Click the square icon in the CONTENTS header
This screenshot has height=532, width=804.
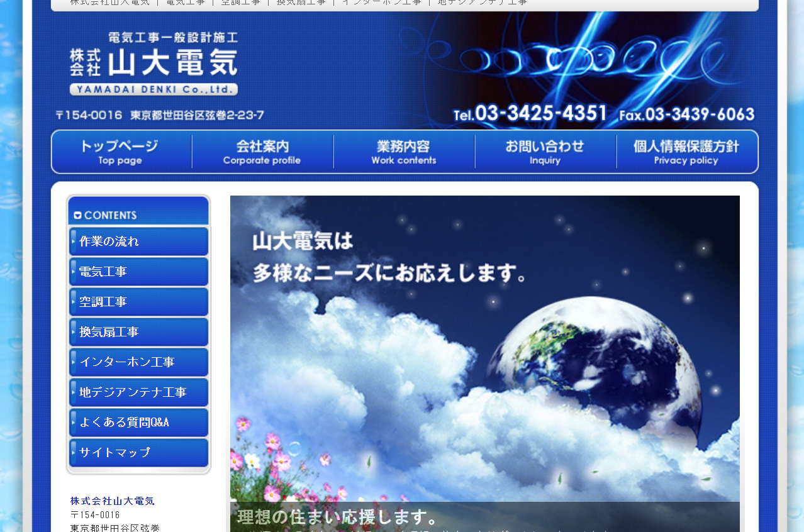coord(77,214)
